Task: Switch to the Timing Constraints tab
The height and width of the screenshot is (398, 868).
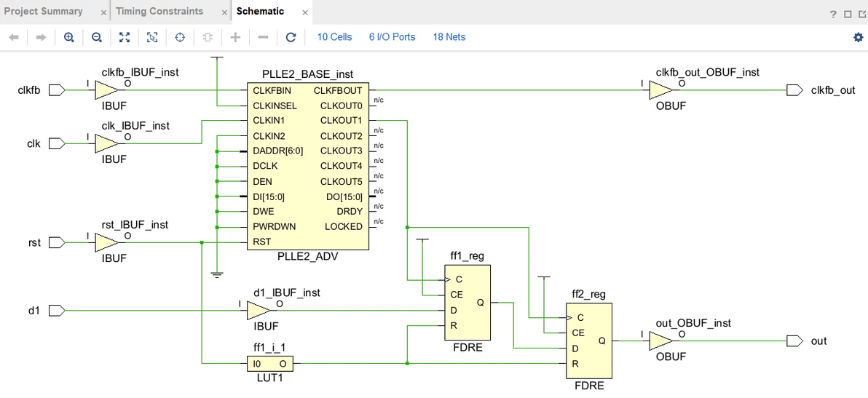Action: point(159,11)
